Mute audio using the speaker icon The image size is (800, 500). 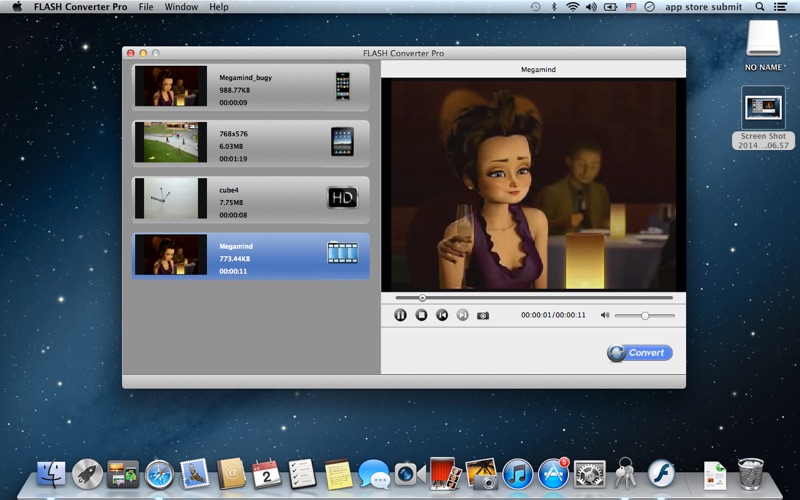(x=604, y=315)
